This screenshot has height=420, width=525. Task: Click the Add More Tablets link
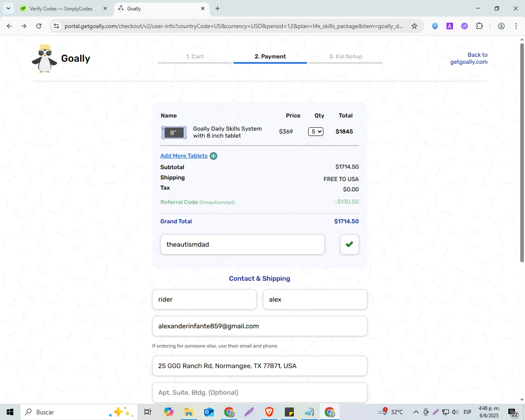coord(184,156)
